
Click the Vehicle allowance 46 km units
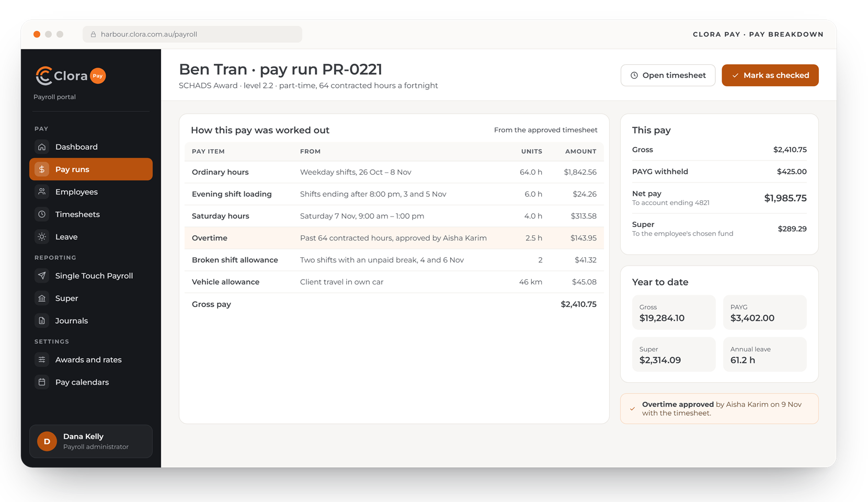pyautogui.click(x=531, y=282)
